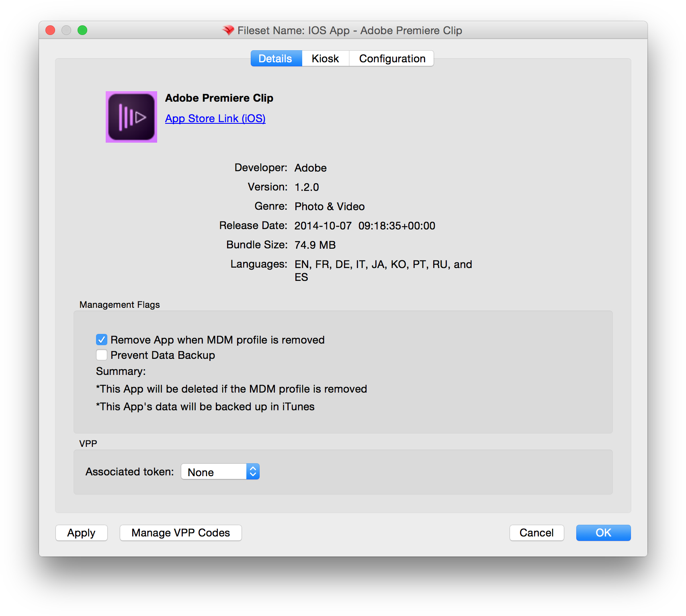Click Manage VPP Codes button
The height and width of the screenshot is (616, 686).
[180, 533]
